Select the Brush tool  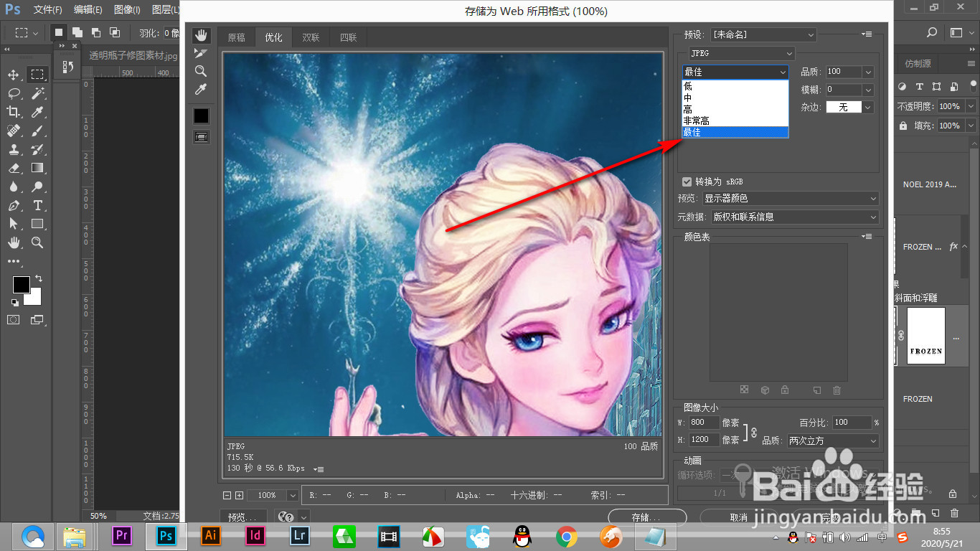(x=37, y=131)
